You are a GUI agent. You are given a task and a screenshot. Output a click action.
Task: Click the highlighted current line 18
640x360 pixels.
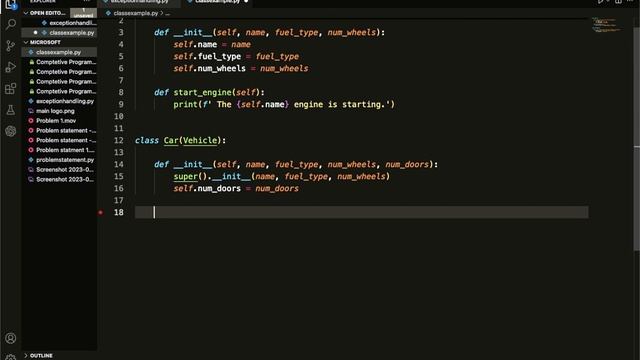click(x=361, y=212)
